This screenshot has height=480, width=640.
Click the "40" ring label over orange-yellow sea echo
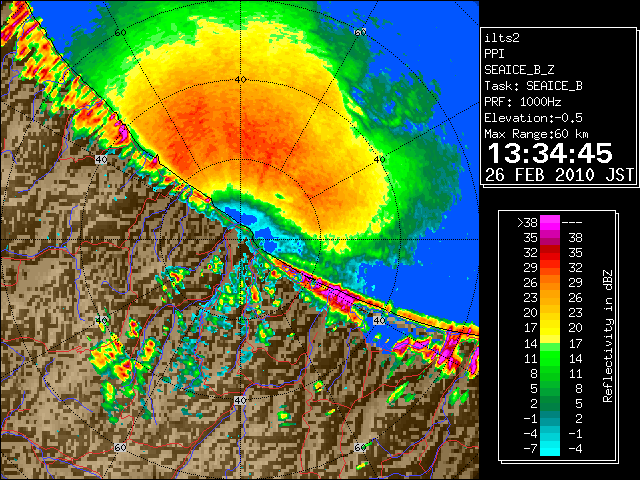pyautogui.click(x=380, y=160)
